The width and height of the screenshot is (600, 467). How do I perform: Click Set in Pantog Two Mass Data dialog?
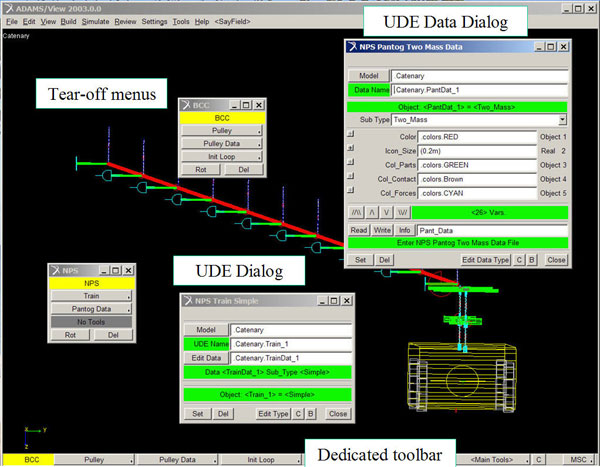click(360, 260)
